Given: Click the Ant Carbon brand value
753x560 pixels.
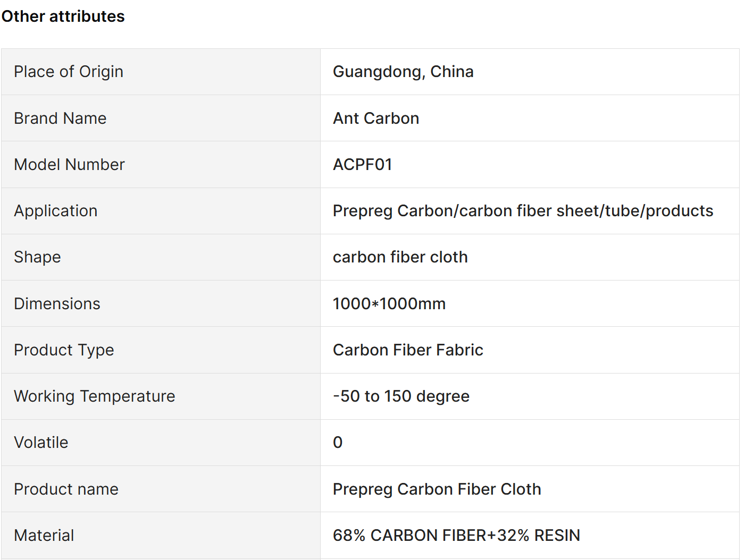Looking at the screenshot, I should click(376, 118).
